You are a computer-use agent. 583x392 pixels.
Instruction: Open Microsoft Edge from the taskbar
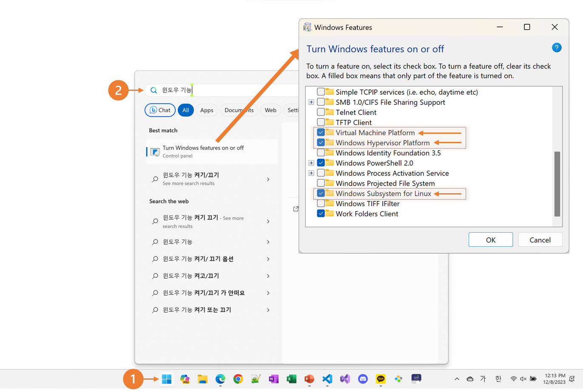pos(220,379)
